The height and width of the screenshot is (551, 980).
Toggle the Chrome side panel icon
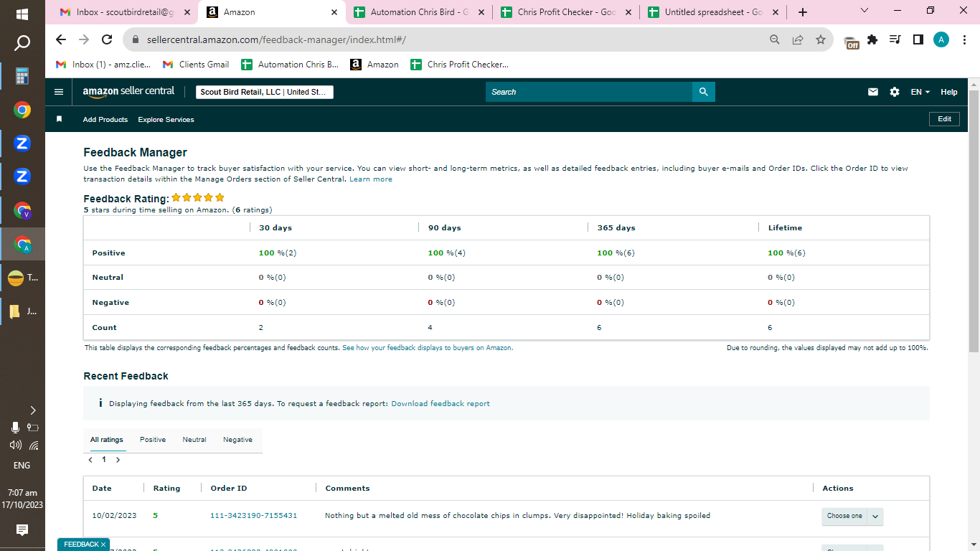(918, 40)
